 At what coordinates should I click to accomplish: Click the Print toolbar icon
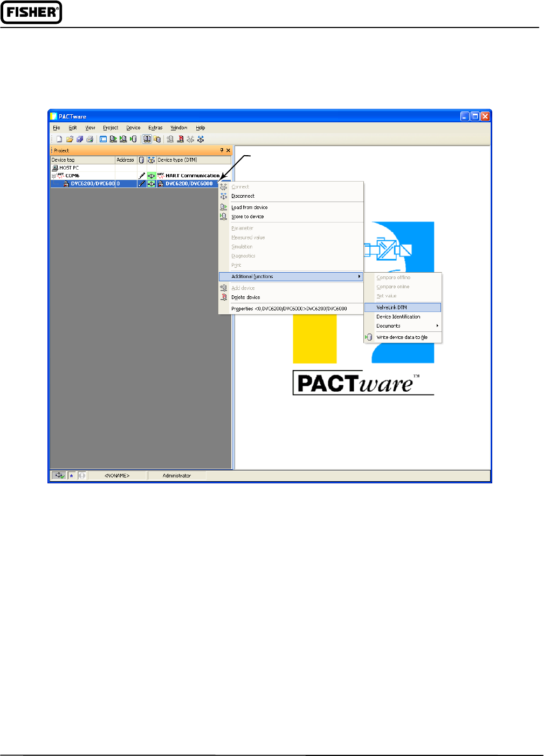[x=89, y=139]
